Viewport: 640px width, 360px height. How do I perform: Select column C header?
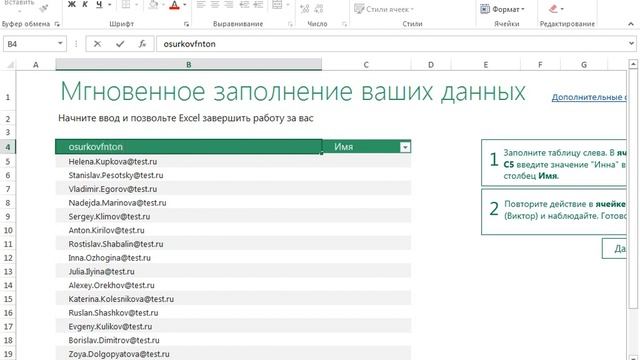(366, 64)
